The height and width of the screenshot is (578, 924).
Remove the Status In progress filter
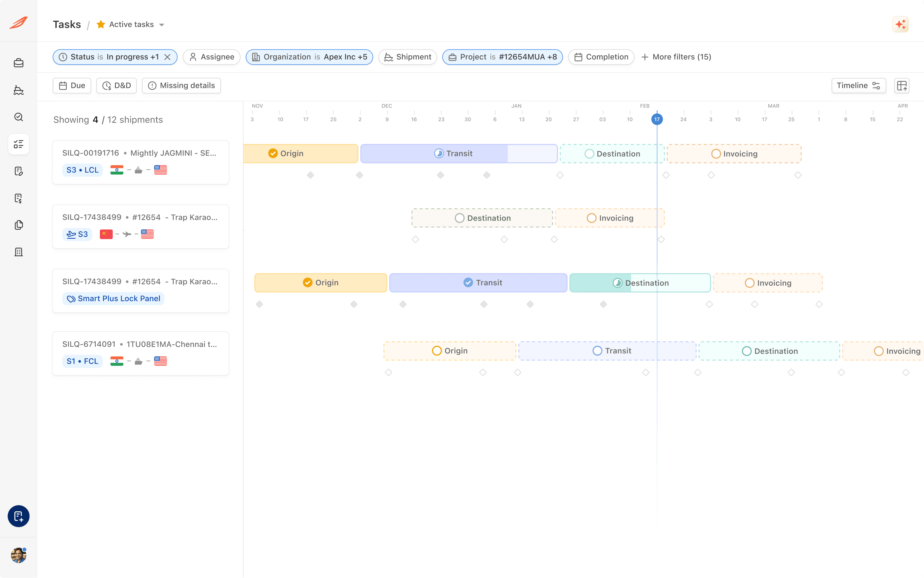tap(167, 57)
